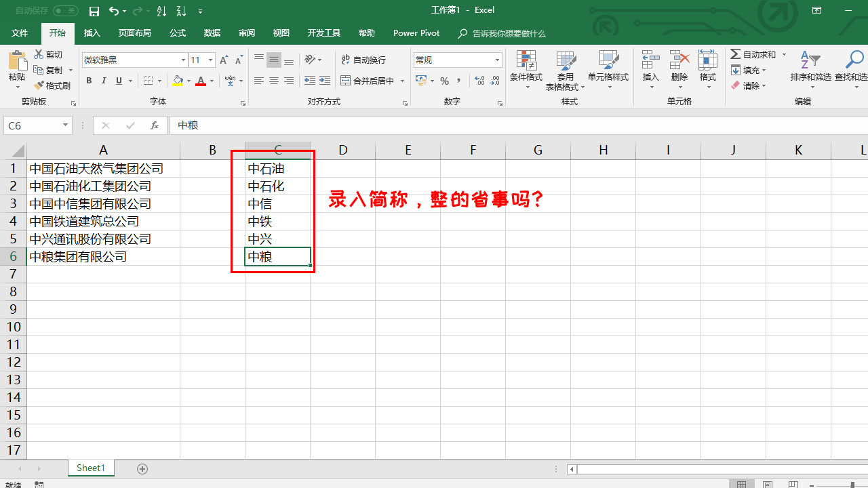Increase decimal places
The image size is (868, 488).
tap(479, 81)
